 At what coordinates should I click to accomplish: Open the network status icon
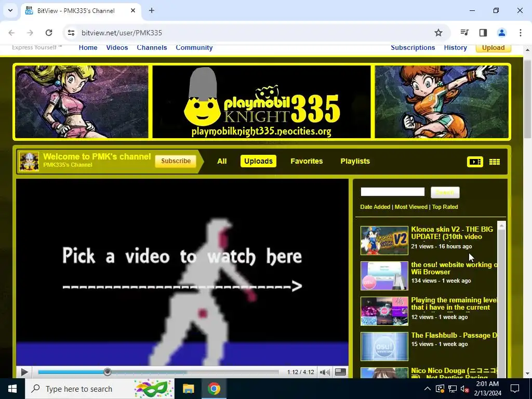tap(453, 389)
